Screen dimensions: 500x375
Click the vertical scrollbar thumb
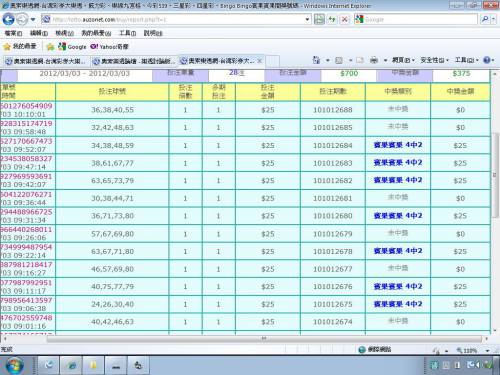point(495,175)
